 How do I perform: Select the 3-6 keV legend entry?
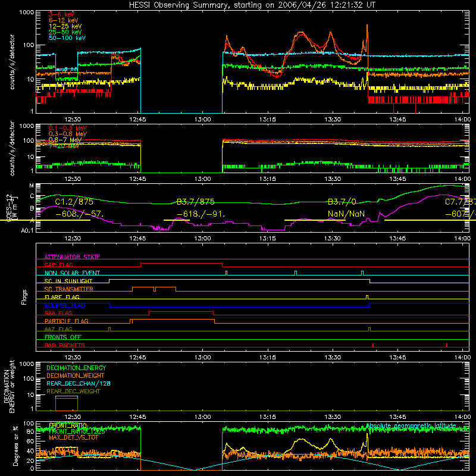61,14
